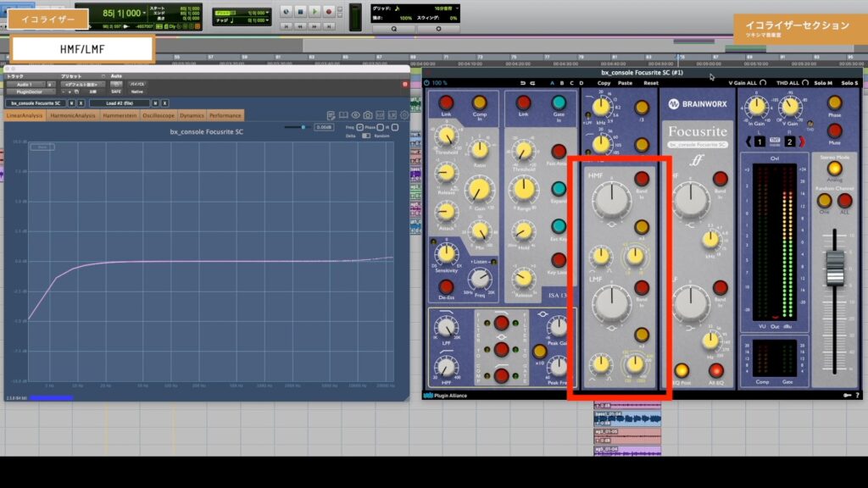
Task: Toggle the channel Mute button
Action: [x=834, y=130]
